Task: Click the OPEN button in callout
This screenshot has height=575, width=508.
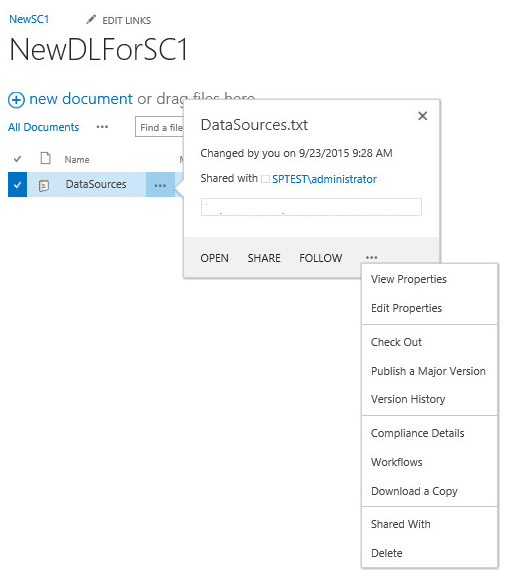Action: pyautogui.click(x=214, y=258)
